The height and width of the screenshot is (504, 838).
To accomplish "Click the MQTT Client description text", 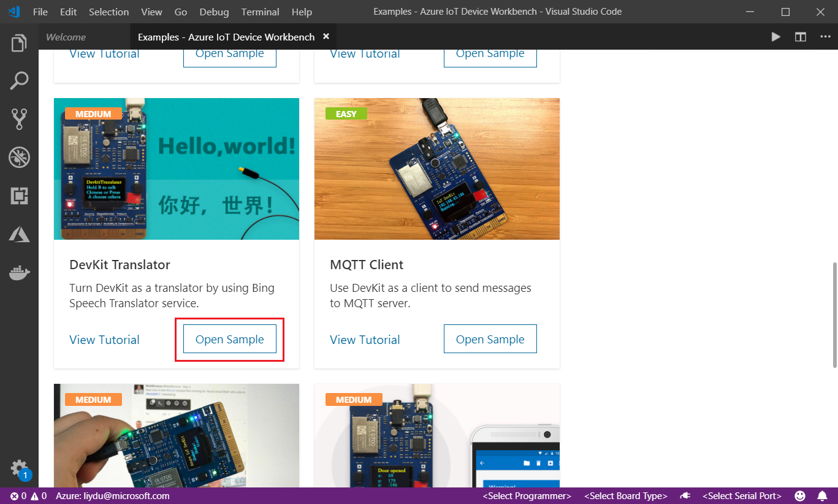I will [x=430, y=296].
